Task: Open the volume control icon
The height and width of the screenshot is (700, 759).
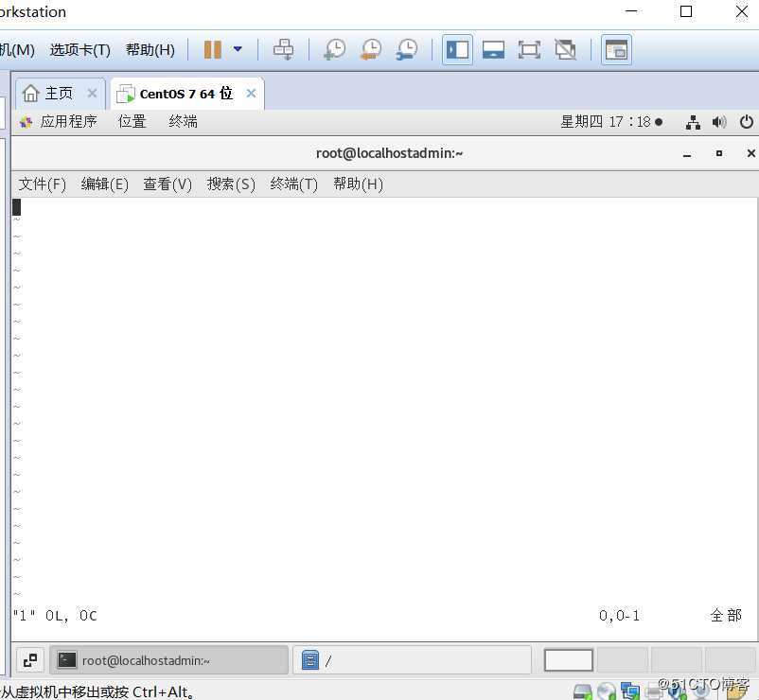Action: tap(719, 122)
